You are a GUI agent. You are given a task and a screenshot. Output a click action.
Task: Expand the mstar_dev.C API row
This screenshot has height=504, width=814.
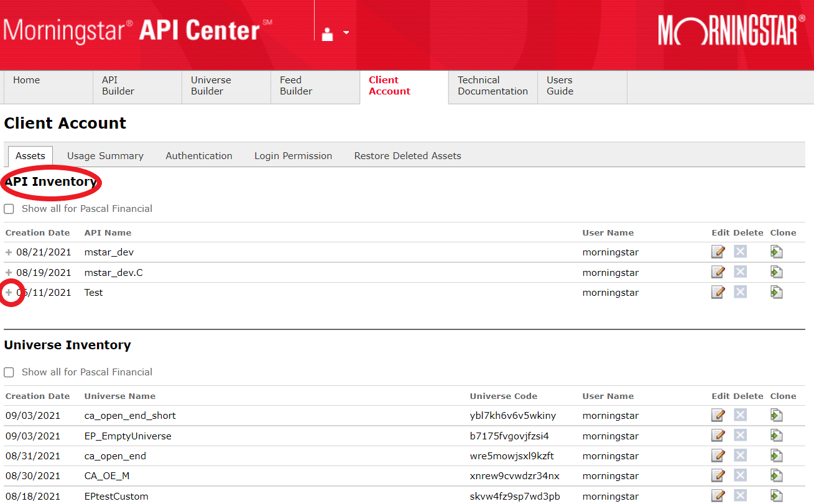coord(9,273)
